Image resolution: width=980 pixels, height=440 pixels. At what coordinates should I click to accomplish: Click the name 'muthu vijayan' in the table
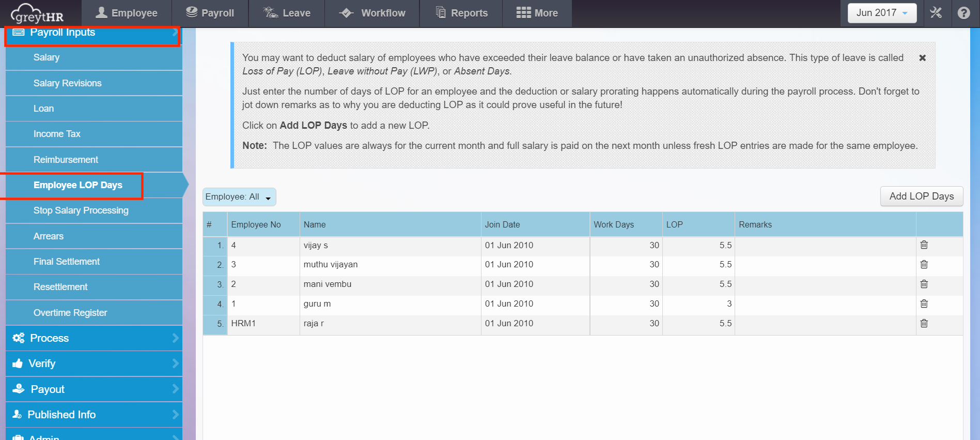point(331,264)
